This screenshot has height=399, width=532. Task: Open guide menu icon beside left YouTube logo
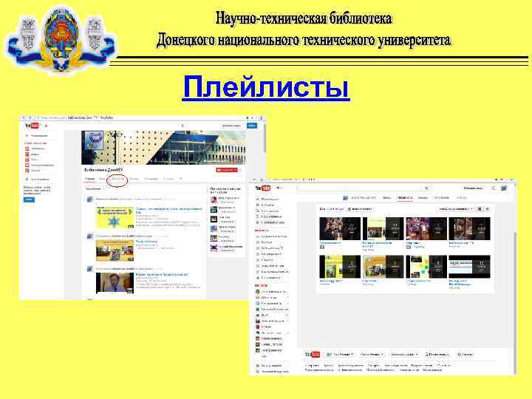(x=46, y=126)
